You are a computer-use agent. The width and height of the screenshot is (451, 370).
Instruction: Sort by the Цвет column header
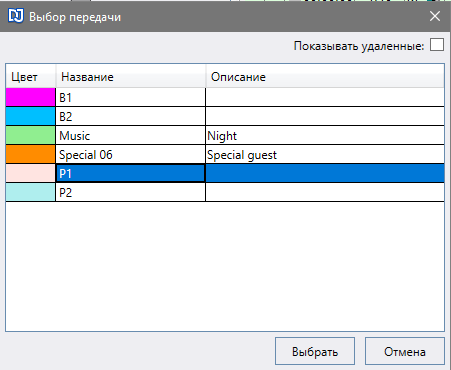30,77
